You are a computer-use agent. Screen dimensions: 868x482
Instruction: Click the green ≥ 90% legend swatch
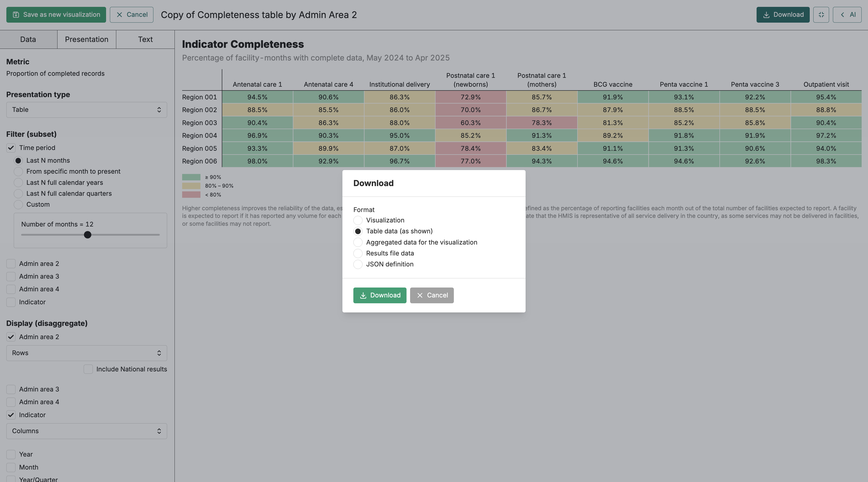click(x=191, y=177)
